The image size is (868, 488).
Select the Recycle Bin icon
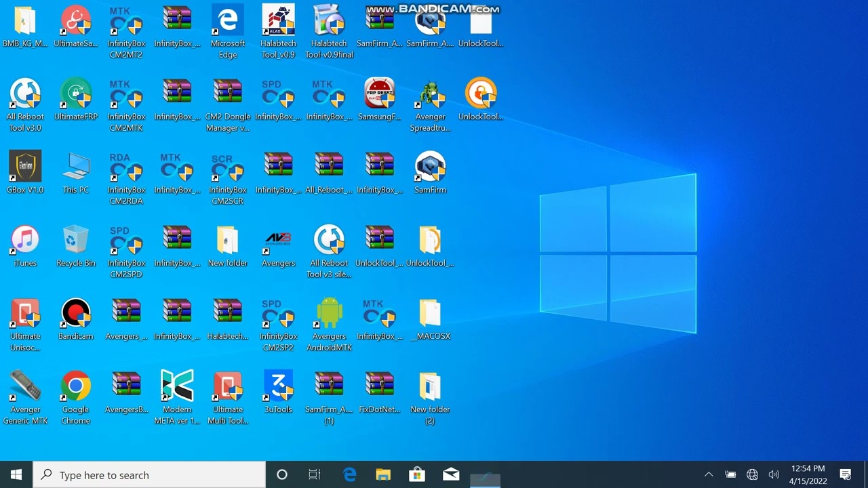tap(76, 240)
